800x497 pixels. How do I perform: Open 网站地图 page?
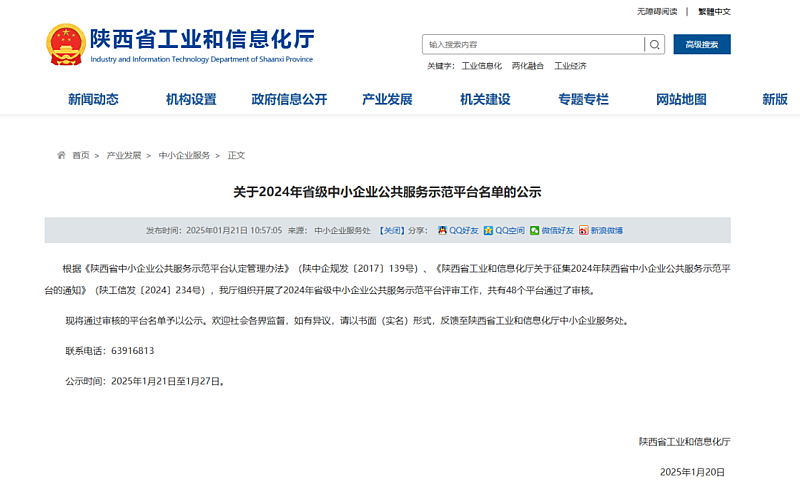pos(681,99)
